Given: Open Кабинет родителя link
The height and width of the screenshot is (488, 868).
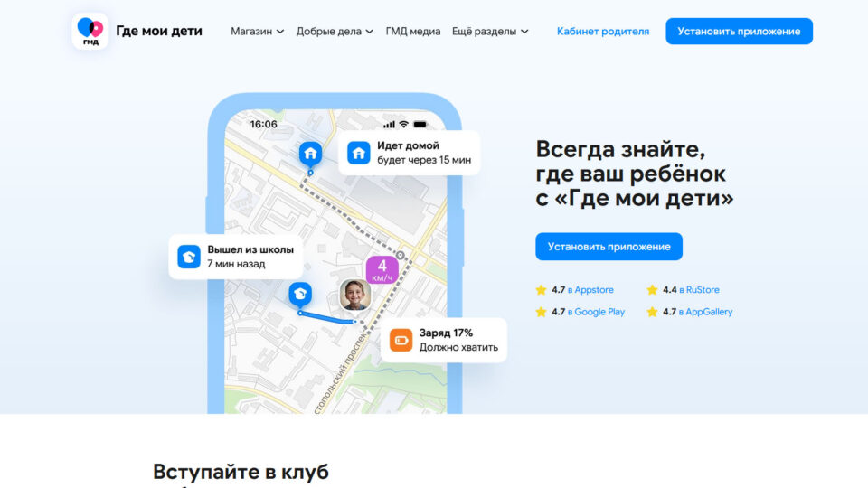Looking at the screenshot, I should click(603, 32).
